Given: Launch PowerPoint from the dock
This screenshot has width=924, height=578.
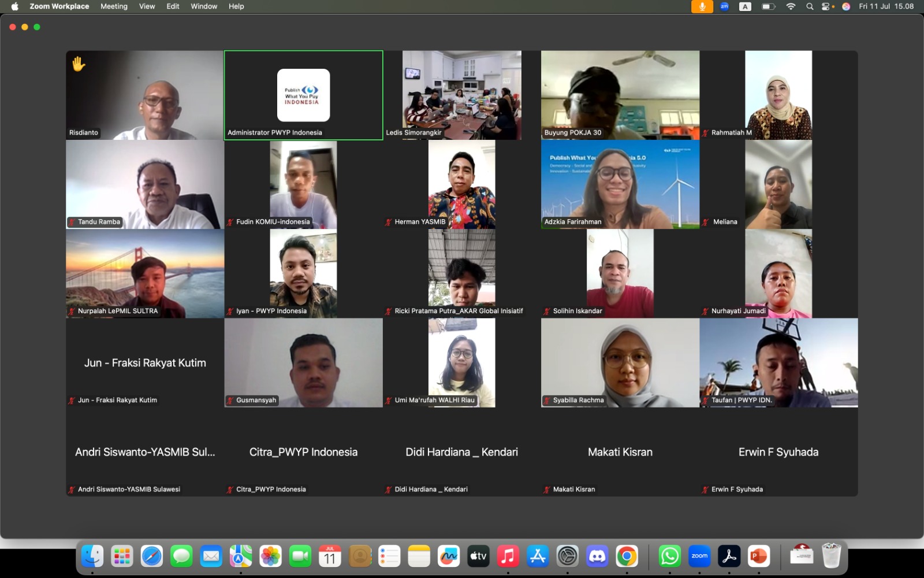Looking at the screenshot, I should [x=758, y=557].
